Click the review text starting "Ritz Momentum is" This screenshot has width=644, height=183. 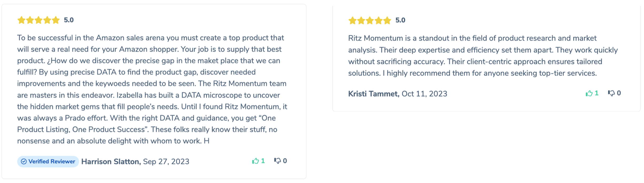(483, 56)
